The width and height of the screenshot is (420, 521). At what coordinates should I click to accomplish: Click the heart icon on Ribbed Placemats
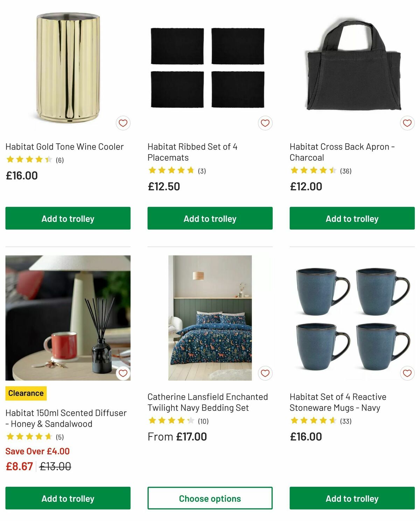pos(265,123)
